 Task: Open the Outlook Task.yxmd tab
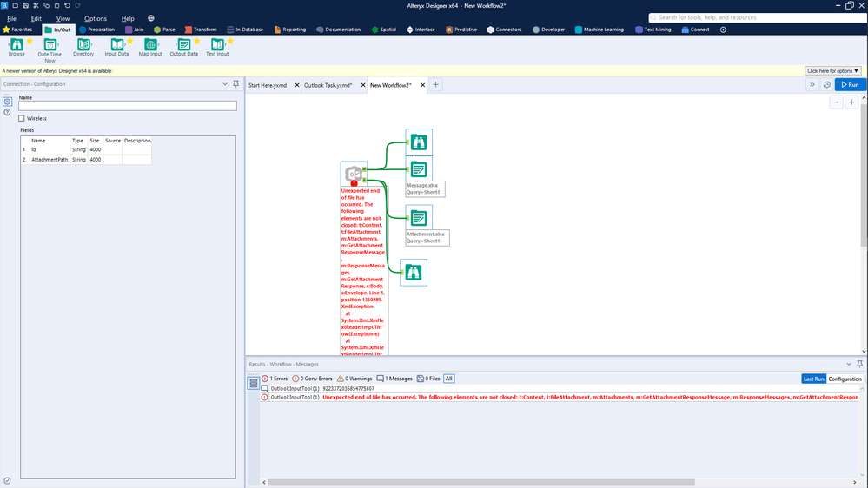328,85
